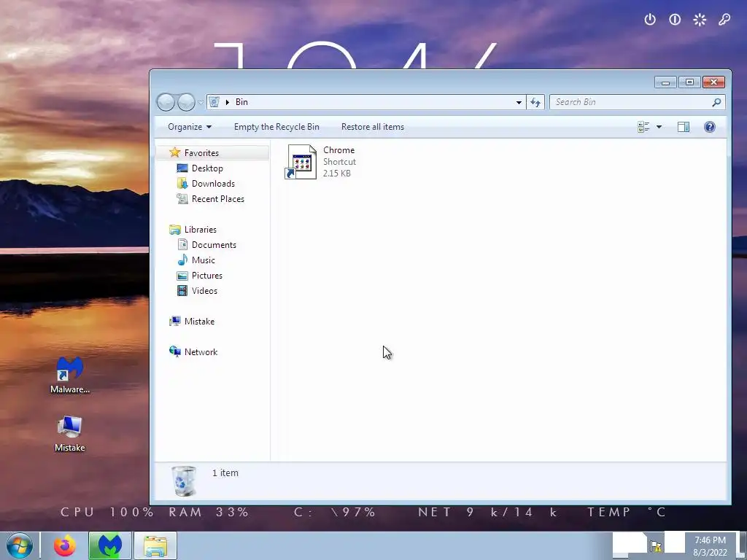Click the Bin breadcrumb in address bar
The height and width of the screenshot is (560, 747).
click(241, 102)
